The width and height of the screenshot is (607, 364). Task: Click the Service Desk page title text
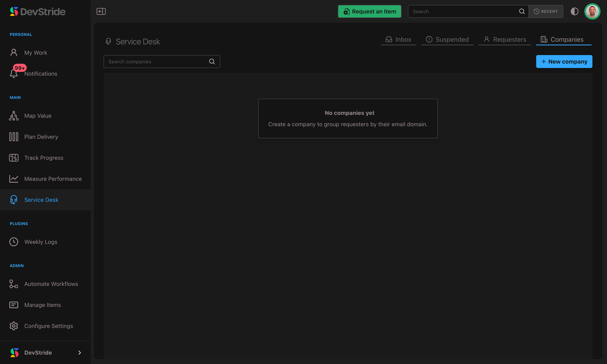(x=138, y=41)
